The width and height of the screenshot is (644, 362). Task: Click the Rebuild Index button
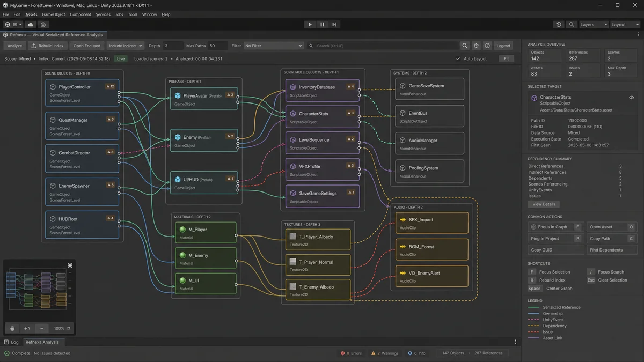click(x=48, y=46)
